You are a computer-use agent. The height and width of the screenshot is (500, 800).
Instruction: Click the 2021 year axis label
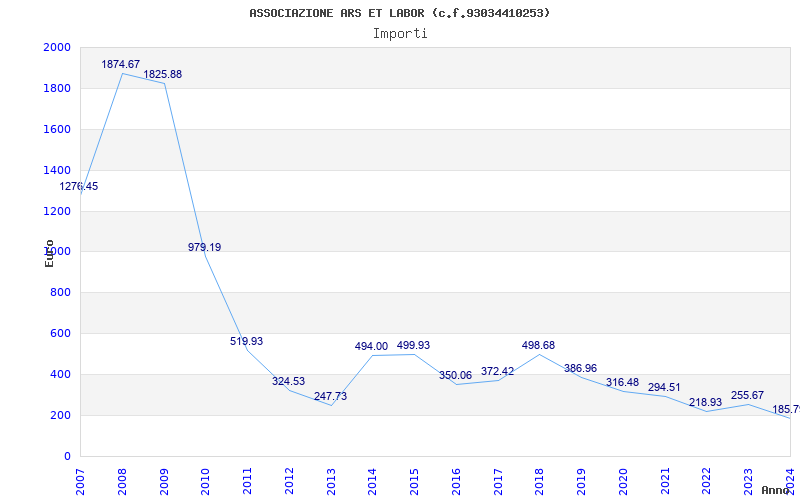[x=665, y=482]
